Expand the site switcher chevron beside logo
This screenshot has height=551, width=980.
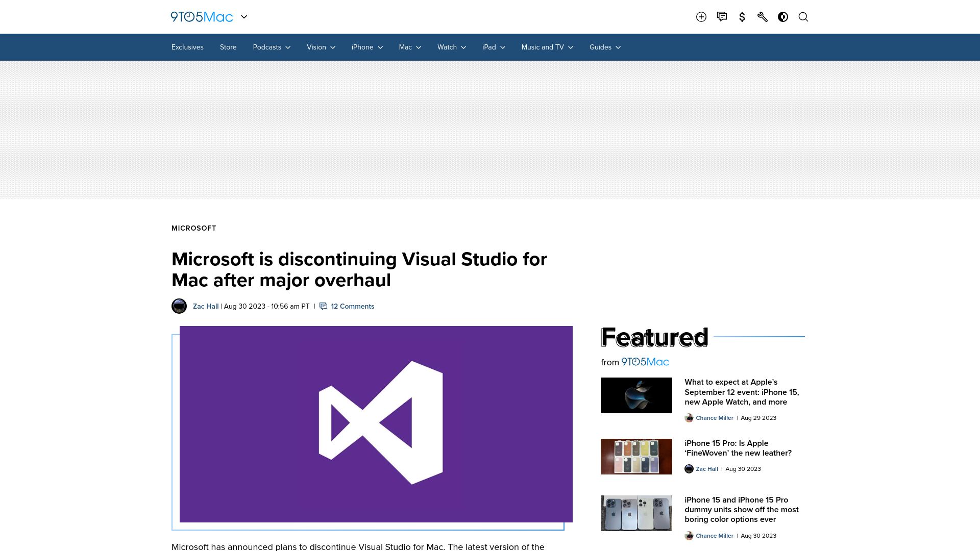pos(244,17)
